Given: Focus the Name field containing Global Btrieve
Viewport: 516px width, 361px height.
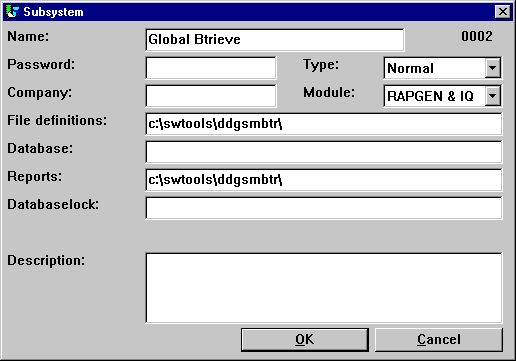Looking at the screenshot, I should (x=275, y=40).
